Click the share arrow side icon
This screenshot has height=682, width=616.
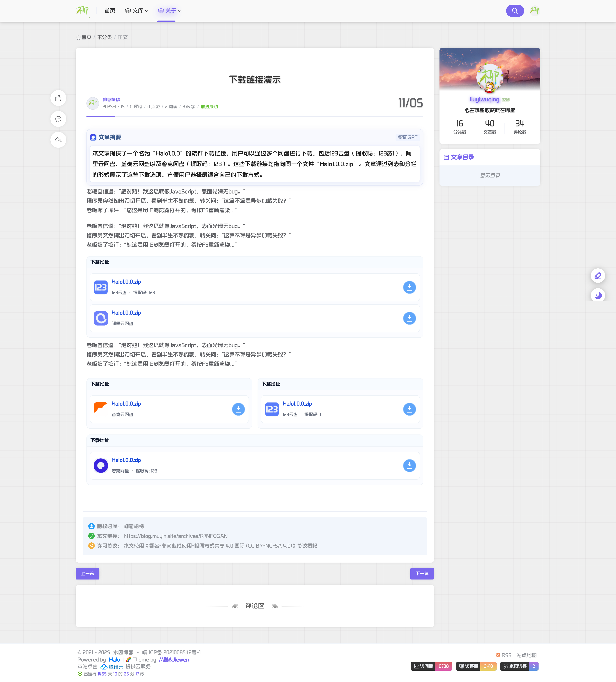pos(58,140)
